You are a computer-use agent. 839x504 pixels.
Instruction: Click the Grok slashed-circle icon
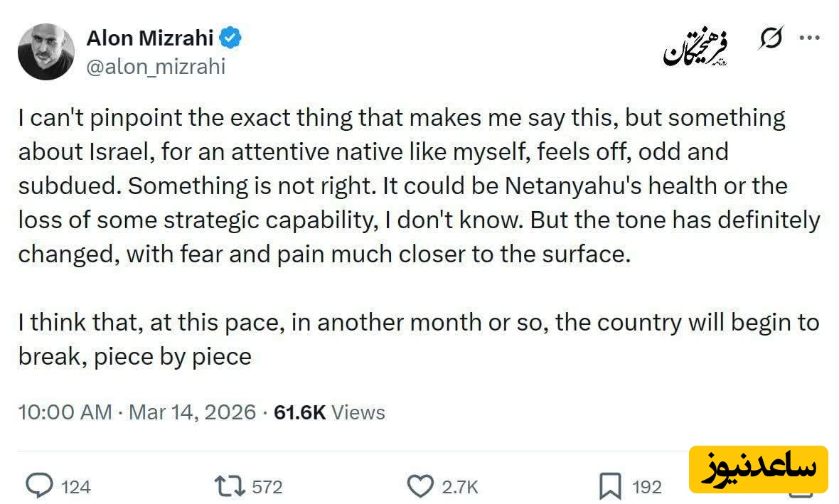769,39
